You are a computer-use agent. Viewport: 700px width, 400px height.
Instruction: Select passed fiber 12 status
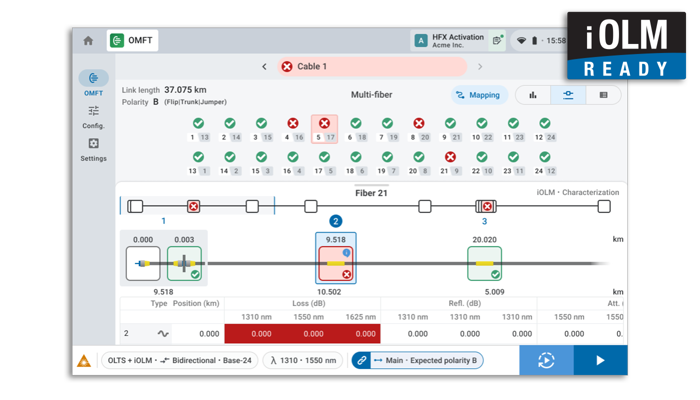click(x=545, y=123)
